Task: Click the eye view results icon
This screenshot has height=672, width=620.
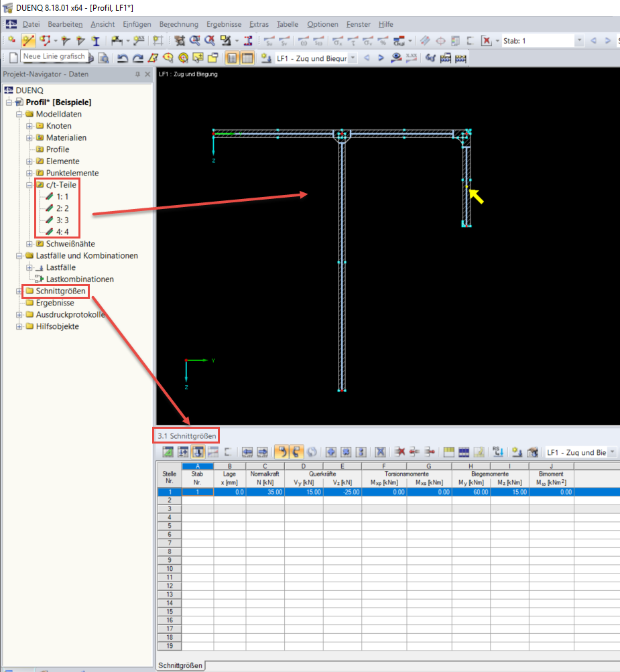Action: click(x=396, y=58)
